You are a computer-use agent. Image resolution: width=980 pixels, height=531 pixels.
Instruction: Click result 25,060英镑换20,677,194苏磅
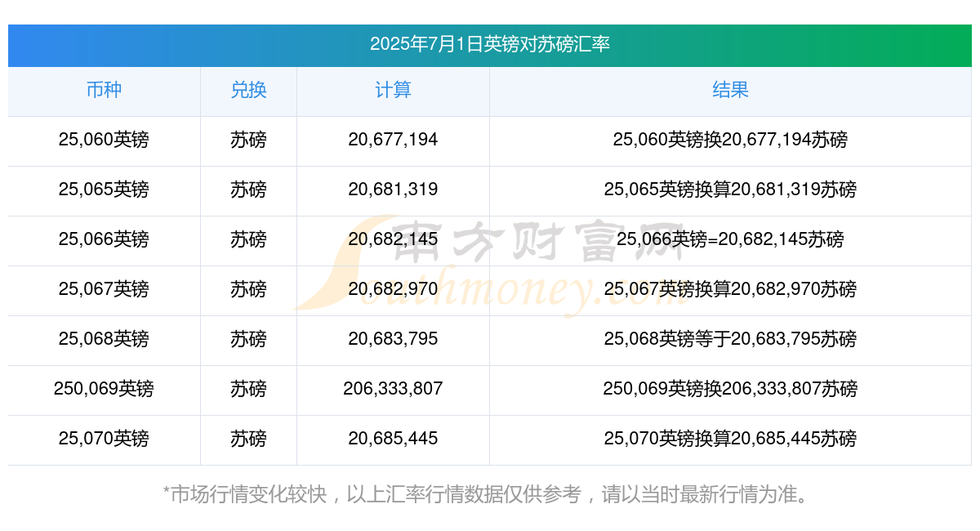tap(730, 140)
